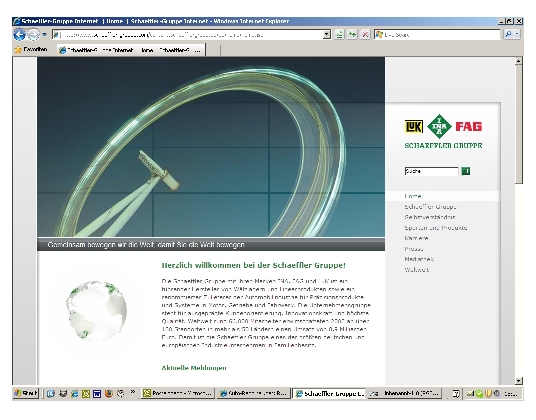Click the dark blue square quick launch icon
This screenshot has height=420, width=536.
97,394
